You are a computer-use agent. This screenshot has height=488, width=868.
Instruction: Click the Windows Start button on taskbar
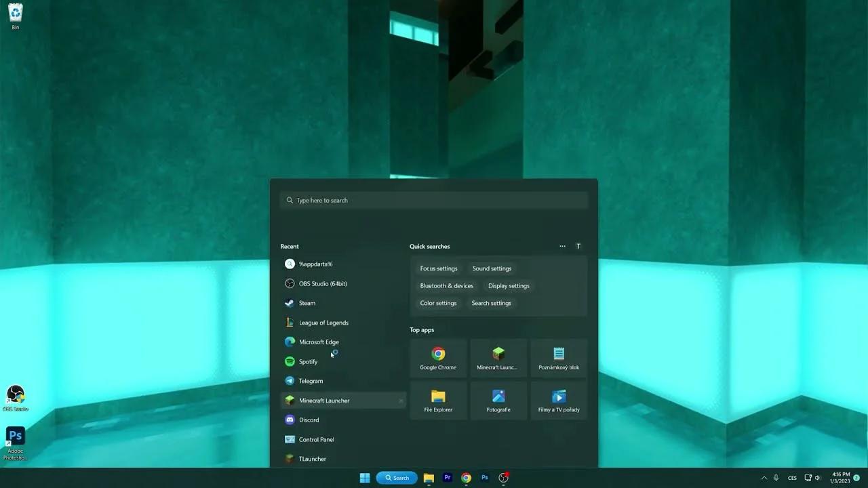coord(365,478)
